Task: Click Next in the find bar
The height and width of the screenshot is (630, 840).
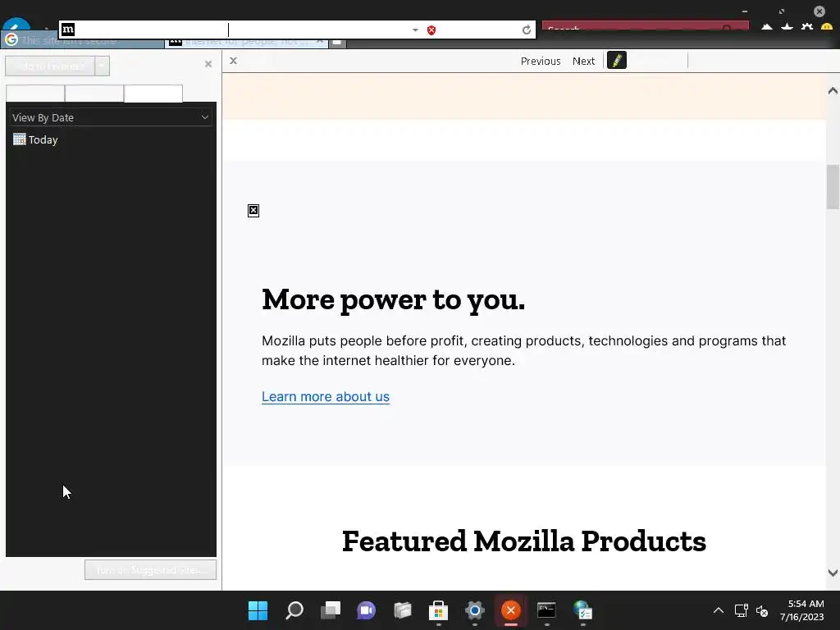Action: click(583, 61)
